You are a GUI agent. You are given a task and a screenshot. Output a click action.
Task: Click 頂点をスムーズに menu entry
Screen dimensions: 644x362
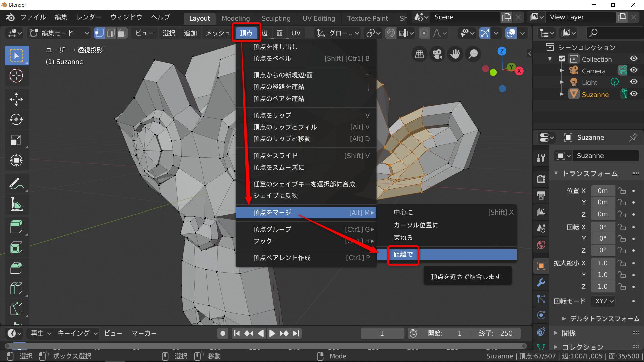[x=278, y=167]
